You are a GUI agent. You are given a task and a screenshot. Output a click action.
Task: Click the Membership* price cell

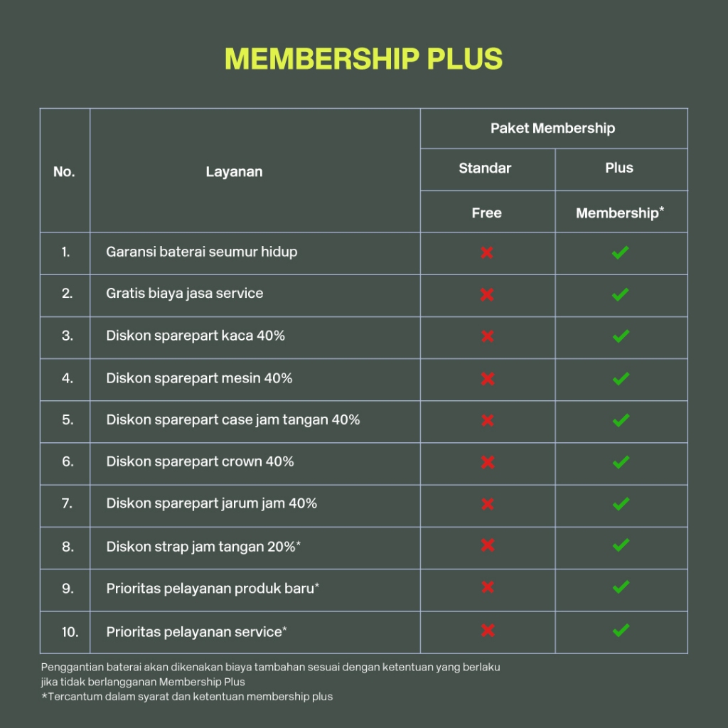(620, 213)
